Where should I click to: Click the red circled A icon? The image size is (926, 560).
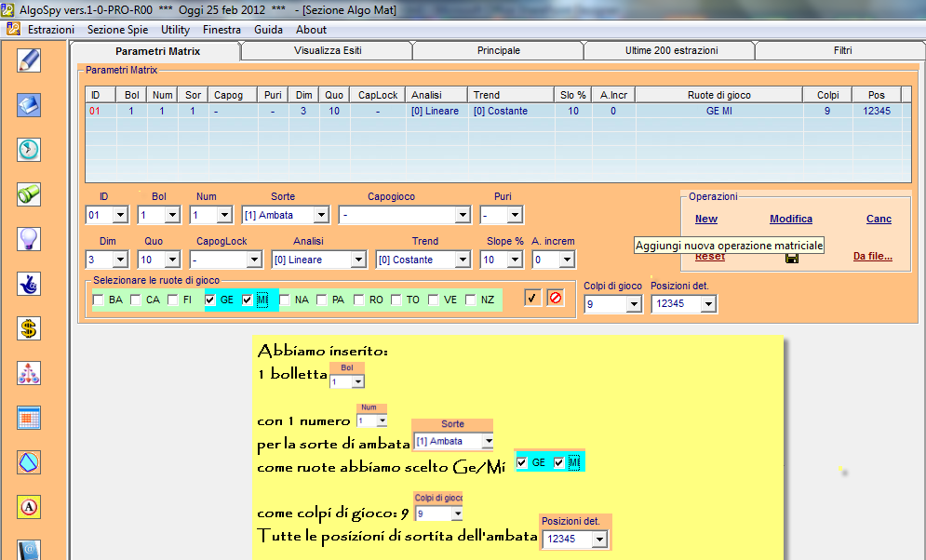pyautogui.click(x=29, y=508)
